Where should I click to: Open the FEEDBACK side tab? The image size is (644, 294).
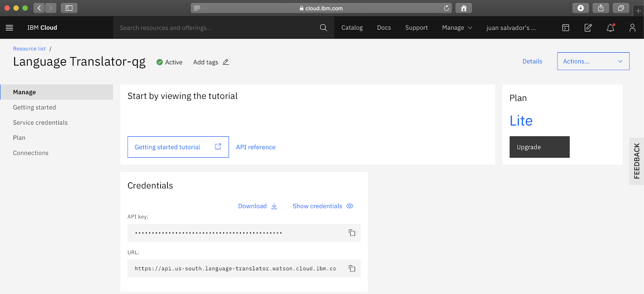636,161
